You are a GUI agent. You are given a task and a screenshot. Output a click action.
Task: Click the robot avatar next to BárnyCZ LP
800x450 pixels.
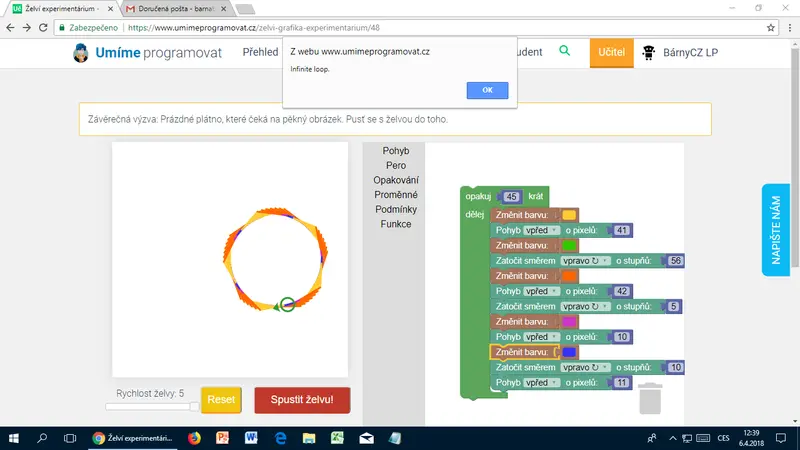pyautogui.click(x=648, y=53)
